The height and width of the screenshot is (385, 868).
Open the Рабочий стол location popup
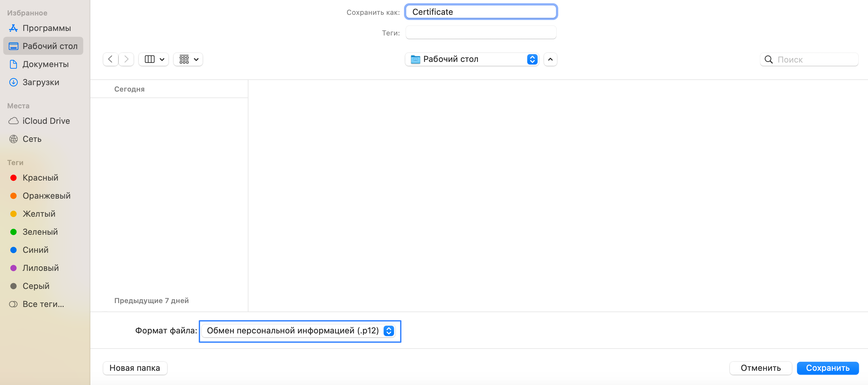472,59
